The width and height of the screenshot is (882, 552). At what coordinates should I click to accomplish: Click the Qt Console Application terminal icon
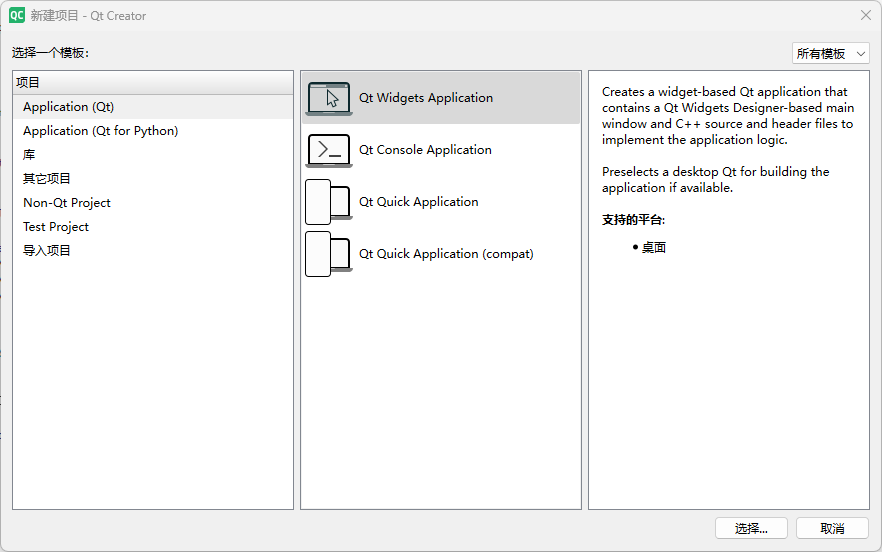329,150
